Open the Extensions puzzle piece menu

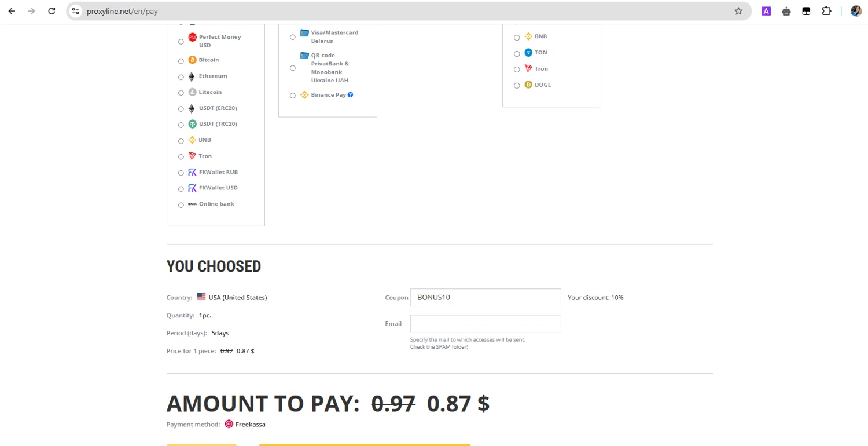(826, 11)
